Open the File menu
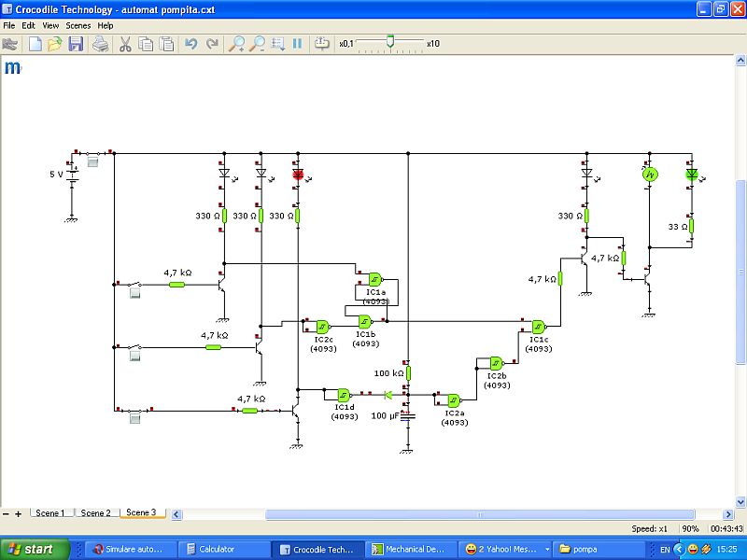 9,25
